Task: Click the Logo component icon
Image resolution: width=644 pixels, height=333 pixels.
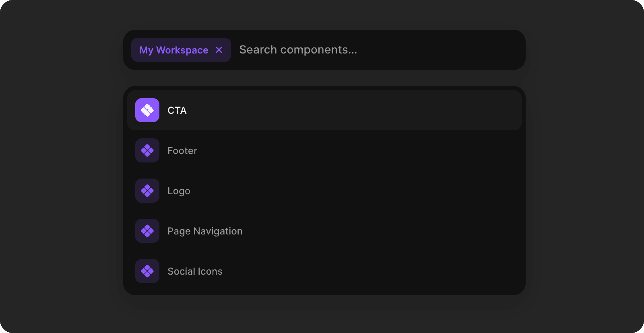Action: point(147,191)
